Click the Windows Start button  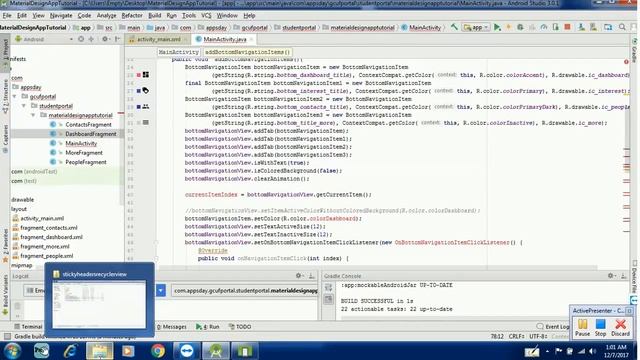coord(12,351)
